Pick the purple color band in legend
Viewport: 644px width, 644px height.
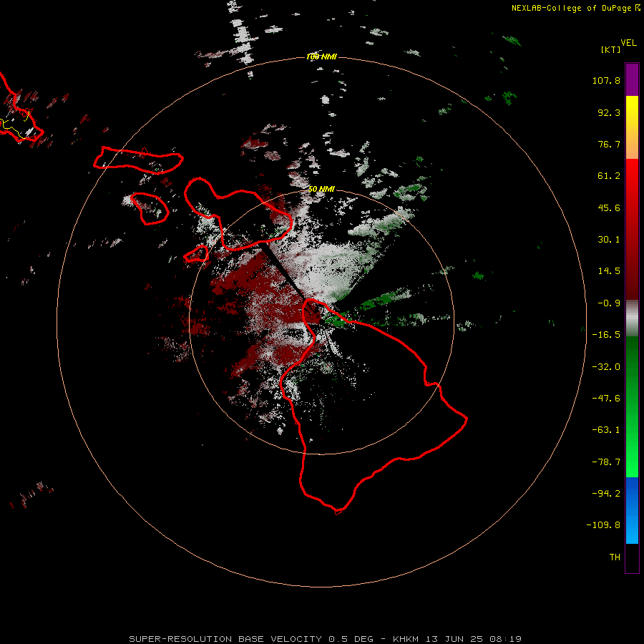(x=632, y=79)
